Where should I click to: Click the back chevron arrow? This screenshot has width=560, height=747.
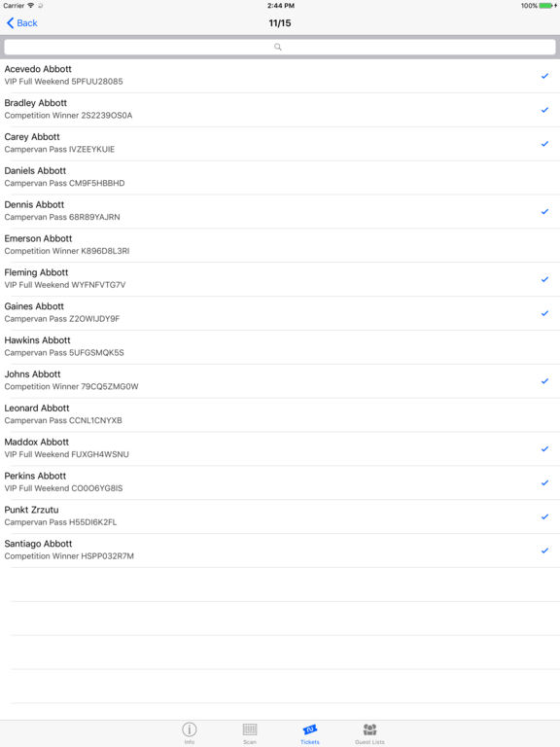10,23
